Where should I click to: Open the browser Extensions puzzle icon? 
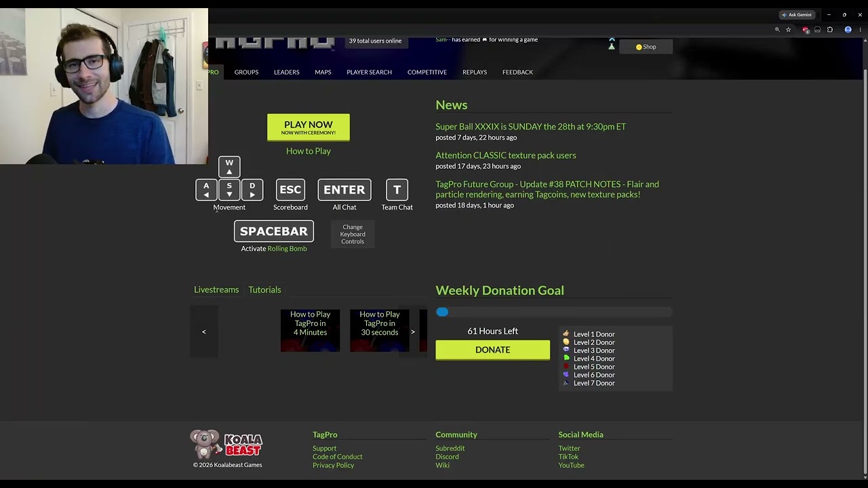click(x=830, y=30)
